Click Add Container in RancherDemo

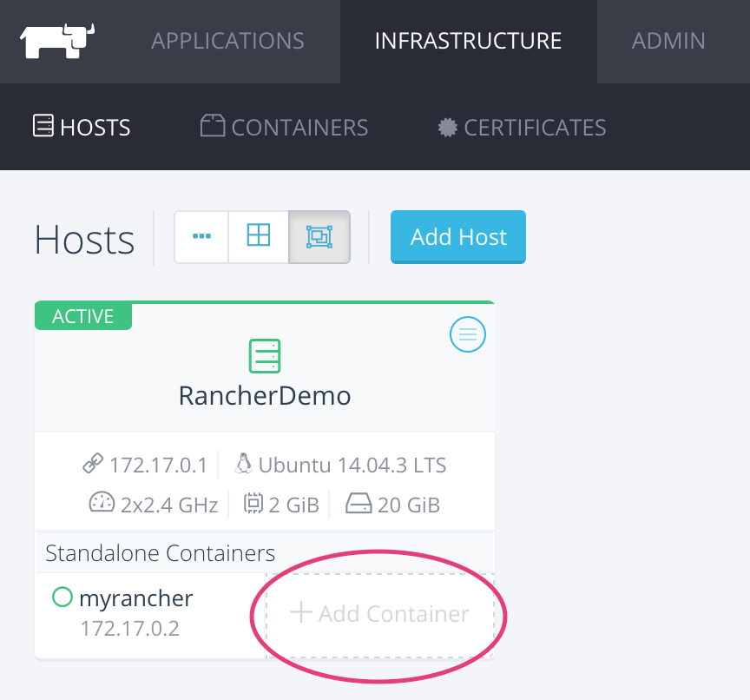pyautogui.click(x=380, y=614)
